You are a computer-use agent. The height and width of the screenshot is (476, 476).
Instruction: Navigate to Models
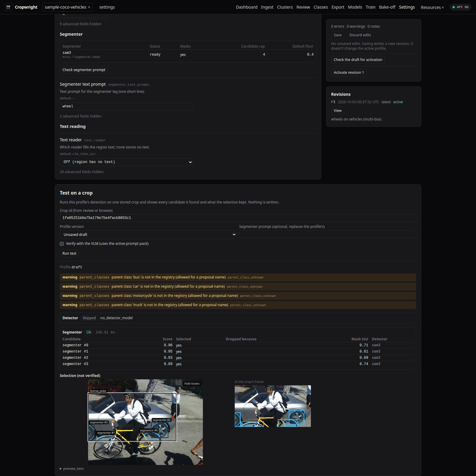[x=355, y=7]
